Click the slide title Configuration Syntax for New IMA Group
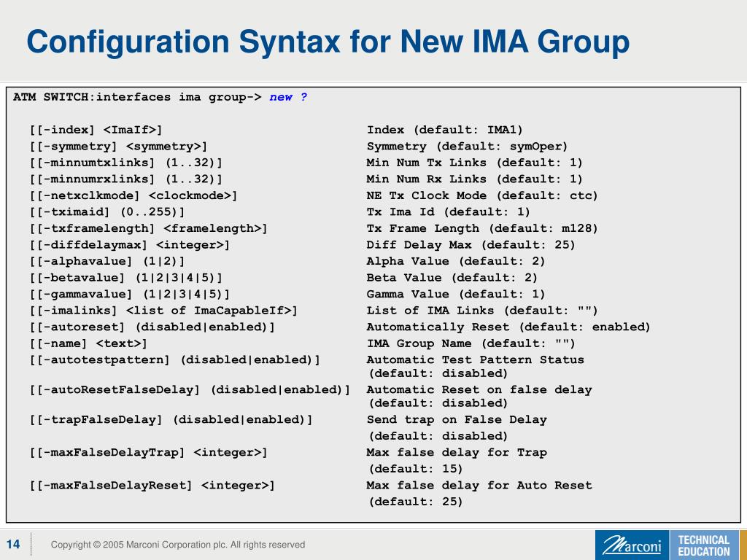This screenshot has width=747, height=560. tap(328, 42)
